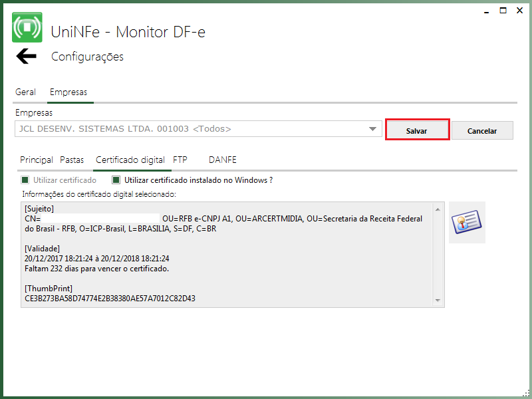Select the Empresas tab
This screenshot has height=399, width=532.
click(68, 92)
